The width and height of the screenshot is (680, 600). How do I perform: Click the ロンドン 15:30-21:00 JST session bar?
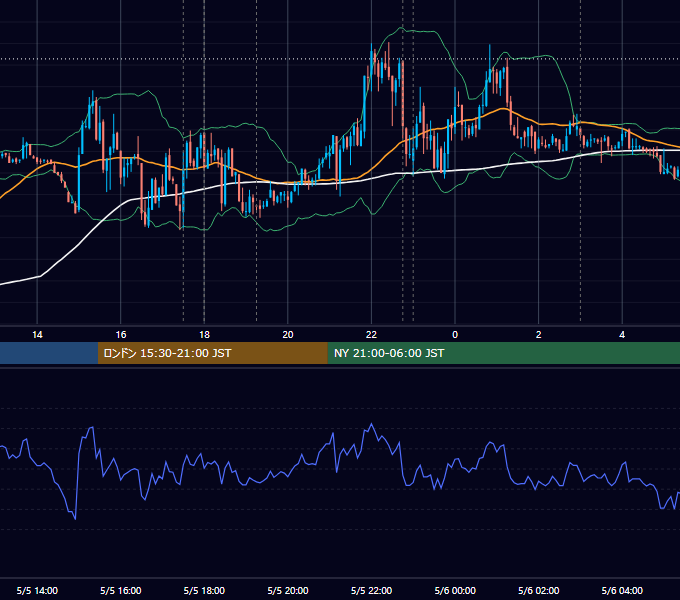click(x=212, y=353)
